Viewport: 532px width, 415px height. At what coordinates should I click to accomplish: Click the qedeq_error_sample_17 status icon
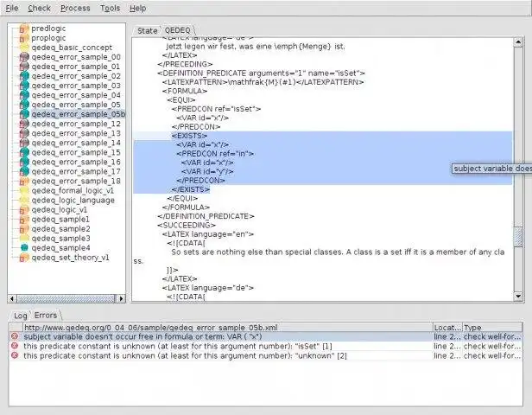[24, 171]
